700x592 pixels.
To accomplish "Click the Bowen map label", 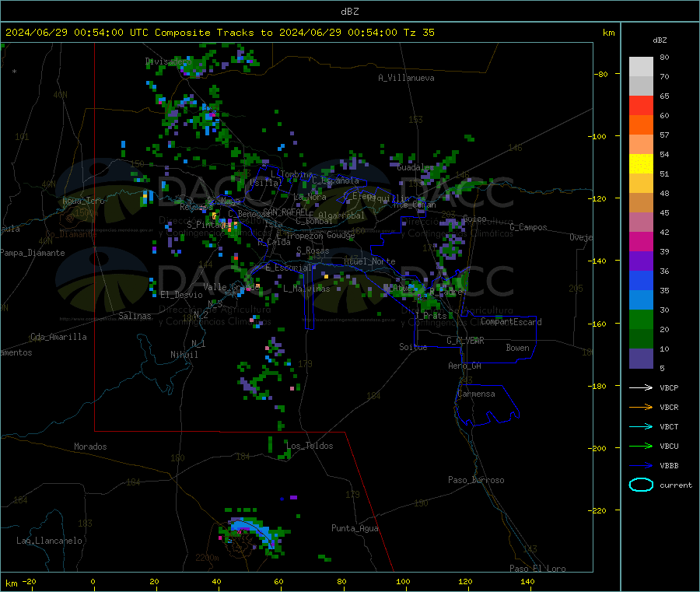I will (x=517, y=349).
